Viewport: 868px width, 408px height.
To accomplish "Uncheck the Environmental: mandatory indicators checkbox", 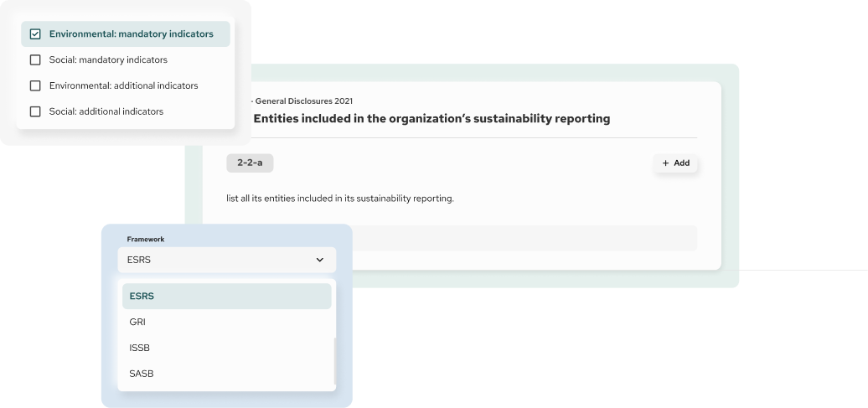I will (x=35, y=34).
